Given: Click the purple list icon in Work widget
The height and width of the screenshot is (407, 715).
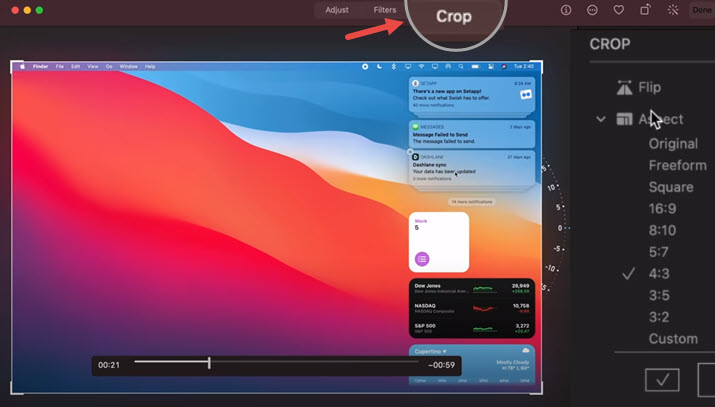Looking at the screenshot, I should click(422, 259).
